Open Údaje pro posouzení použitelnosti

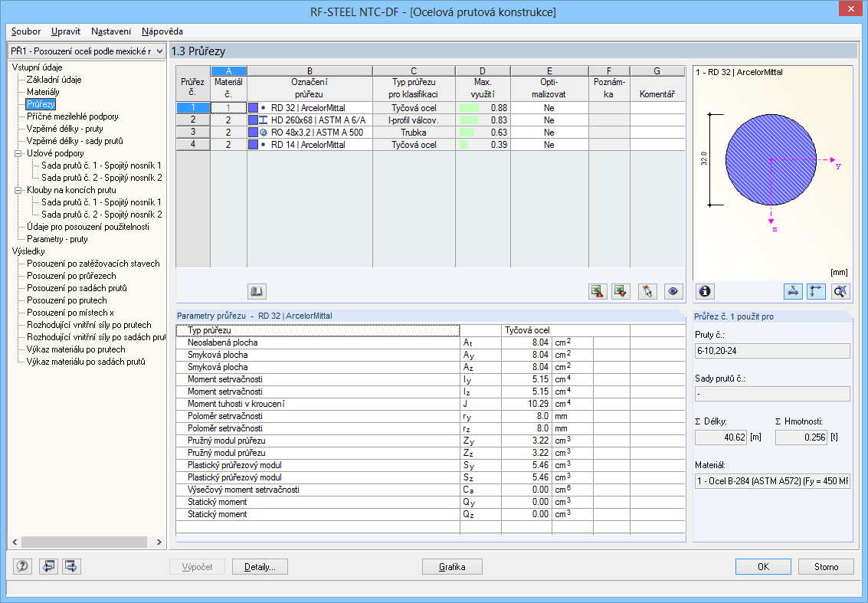(88, 227)
